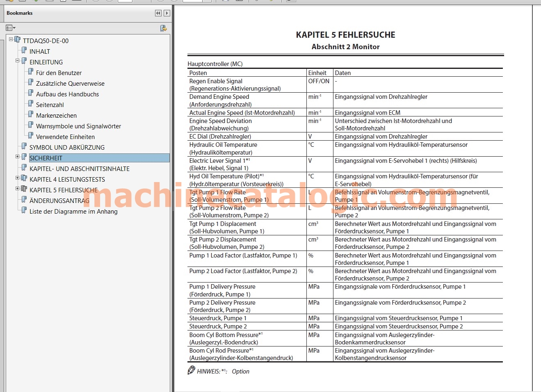
Task: Collapse the TTDAQ50-DE-00 root bookmark
Action: pyautogui.click(x=11, y=39)
